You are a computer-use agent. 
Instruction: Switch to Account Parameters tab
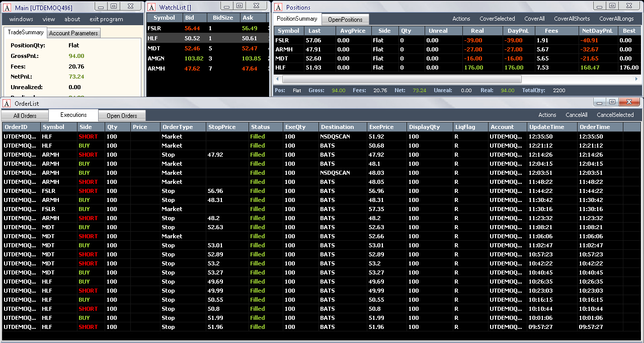(73, 33)
